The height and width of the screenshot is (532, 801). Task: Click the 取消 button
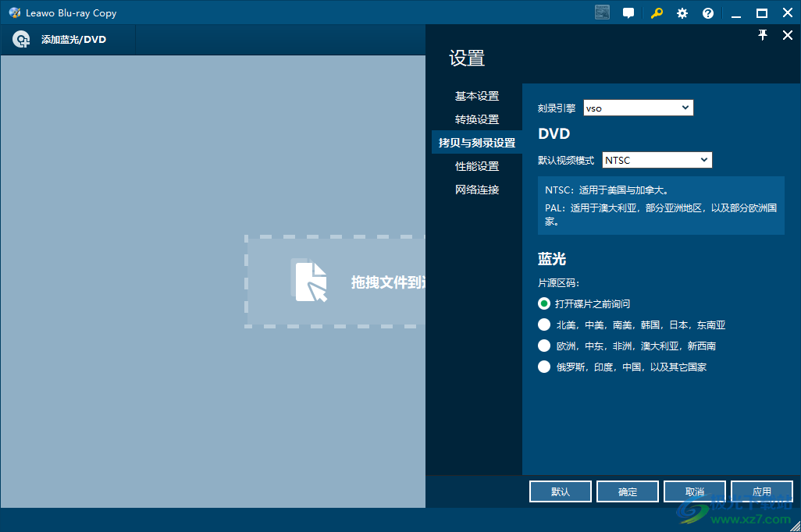tap(694, 491)
